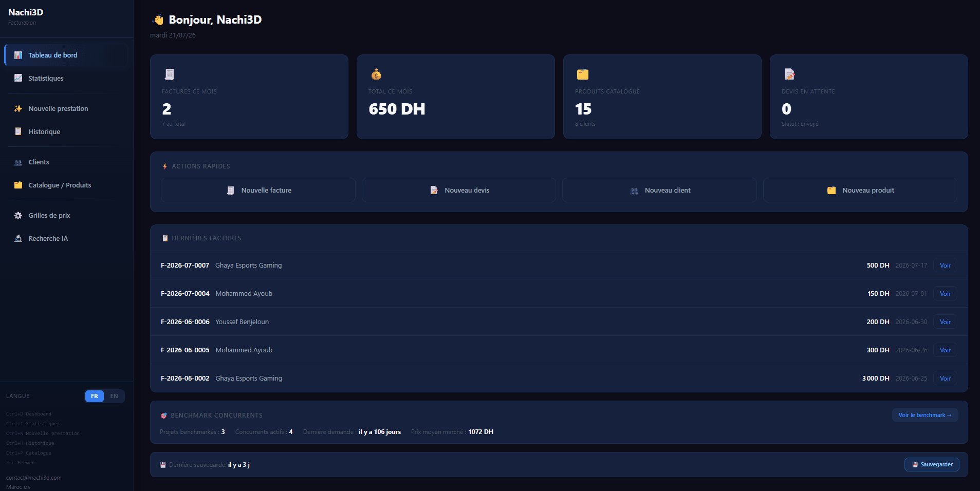The image size is (980, 491).
Task: Click Voir for invoice F-2026-06-0002
Action: tap(945, 379)
